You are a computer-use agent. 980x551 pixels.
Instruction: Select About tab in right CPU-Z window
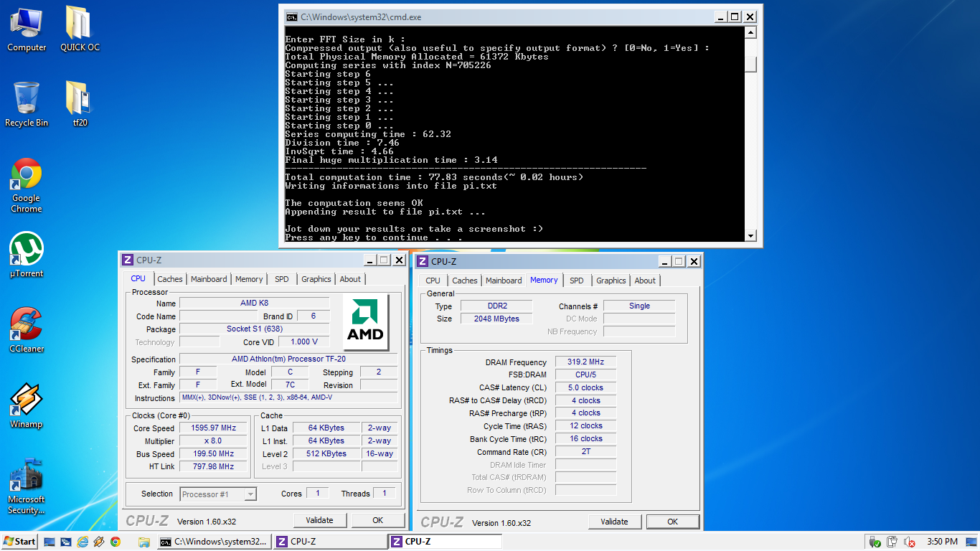click(x=645, y=281)
